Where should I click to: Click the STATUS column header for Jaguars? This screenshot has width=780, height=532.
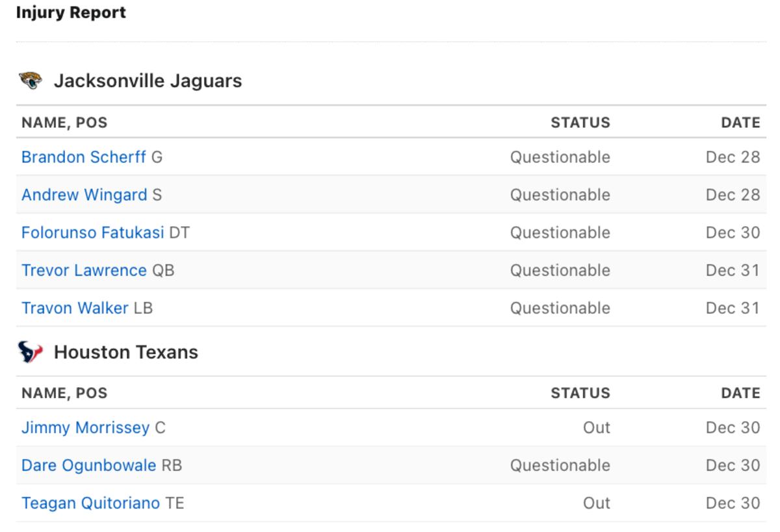point(580,122)
